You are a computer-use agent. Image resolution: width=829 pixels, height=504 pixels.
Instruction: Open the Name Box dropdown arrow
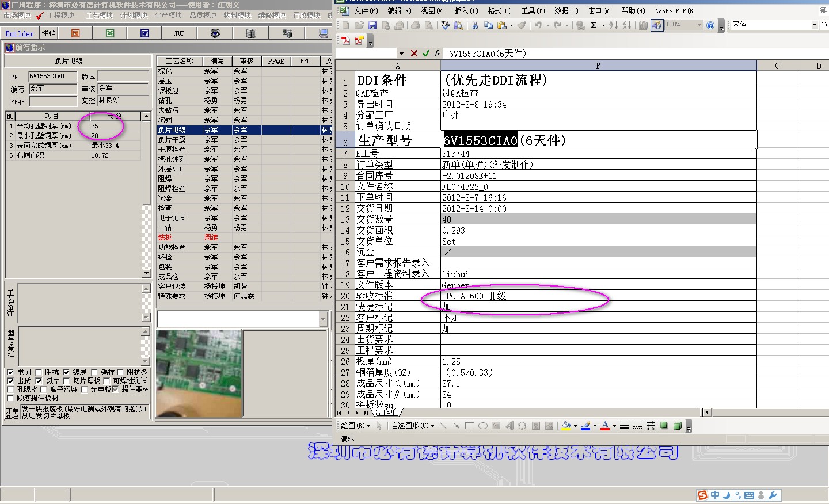click(x=401, y=54)
